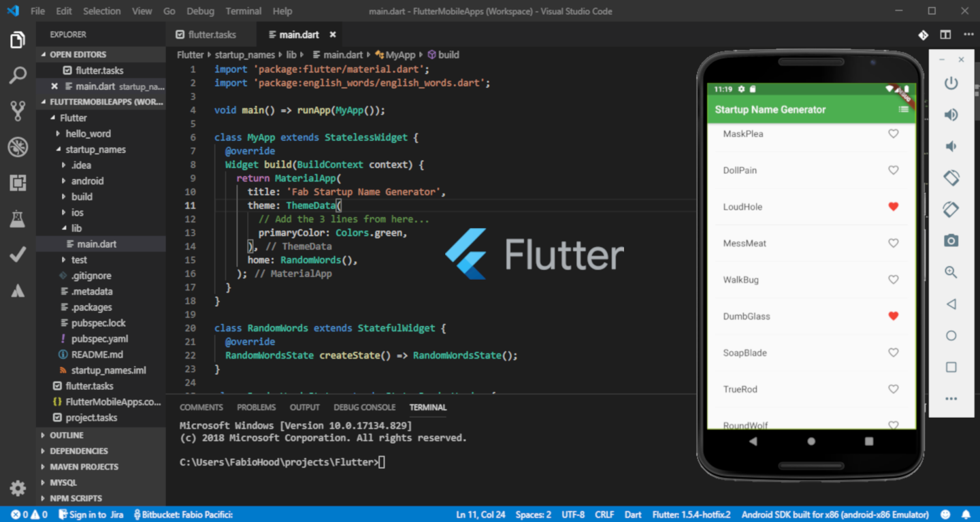Image resolution: width=980 pixels, height=522 pixels.
Task: Click the build breadcrumb above the editor
Action: (448, 54)
